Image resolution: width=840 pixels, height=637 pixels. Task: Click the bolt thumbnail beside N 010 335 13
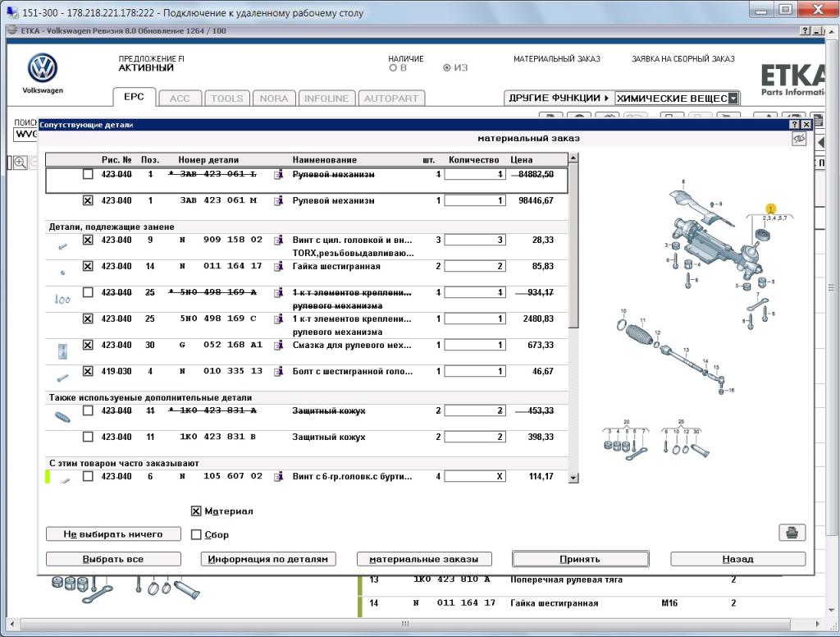click(x=62, y=378)
